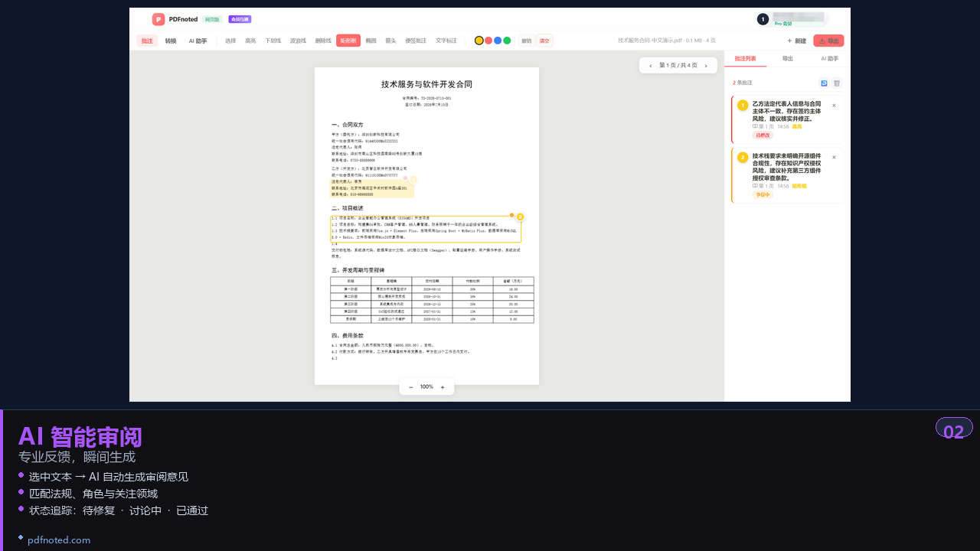Pick the red color swatch
980x551 pixels.
click(x=488, y=41)
